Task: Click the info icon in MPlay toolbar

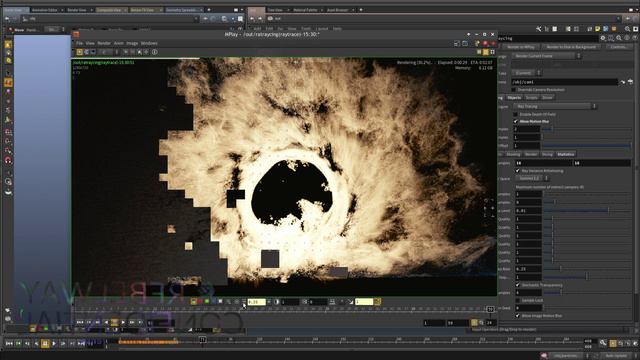Action: tap(155, 52)
